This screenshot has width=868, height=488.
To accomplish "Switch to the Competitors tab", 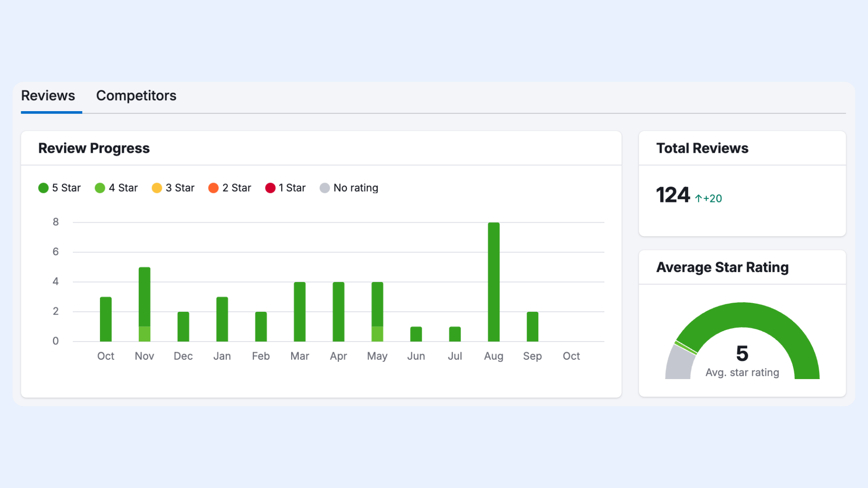I will 136,96.
